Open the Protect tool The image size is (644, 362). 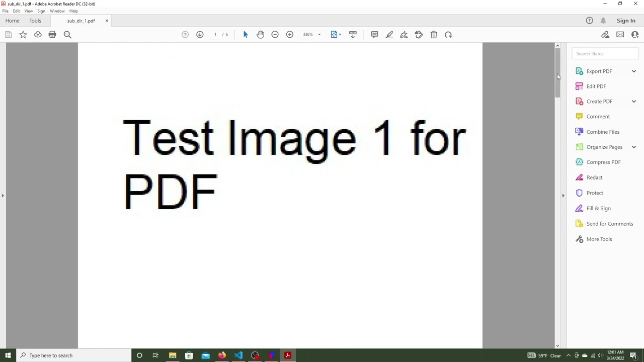(x=595, y=193)
